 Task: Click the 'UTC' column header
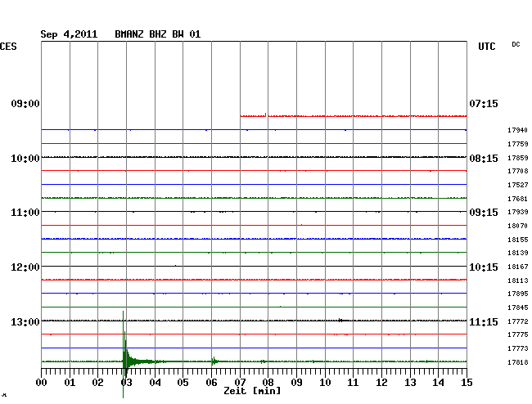coord(487,47)
